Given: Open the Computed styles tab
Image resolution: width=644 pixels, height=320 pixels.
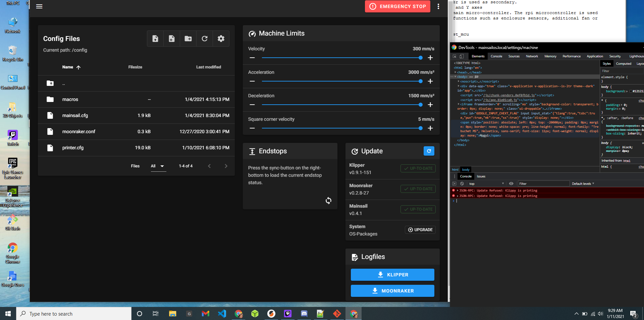Looking at the screenshot, I should 624,63.
